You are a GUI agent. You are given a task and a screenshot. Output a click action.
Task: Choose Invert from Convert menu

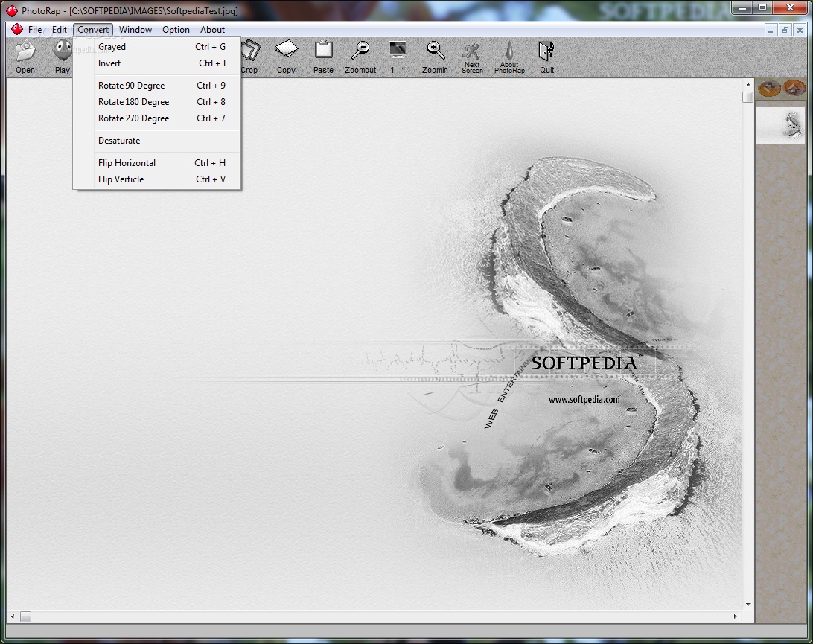156,63
